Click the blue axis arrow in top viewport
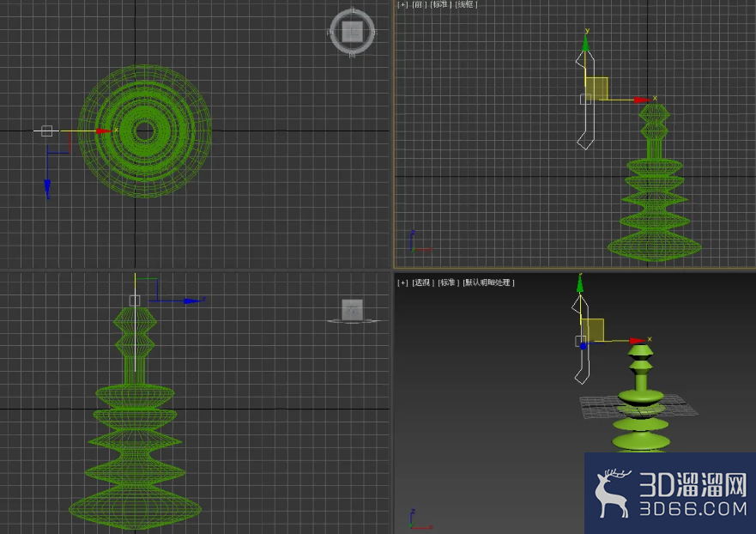 47,187
